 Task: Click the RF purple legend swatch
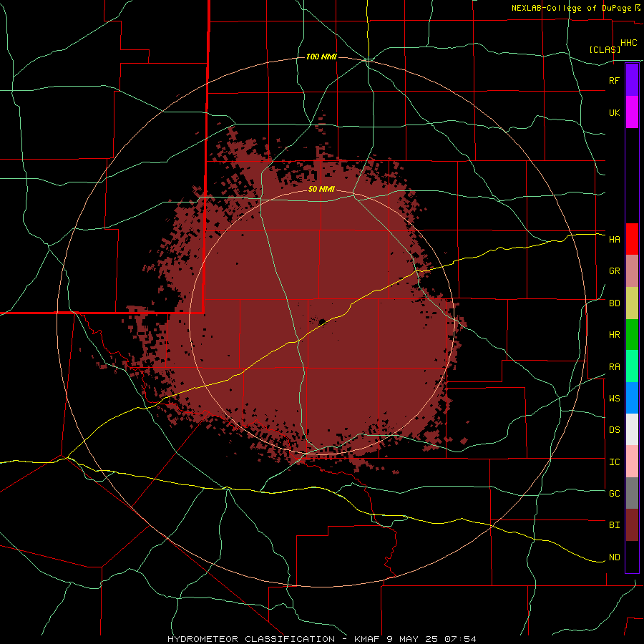[x=632, y=80]
